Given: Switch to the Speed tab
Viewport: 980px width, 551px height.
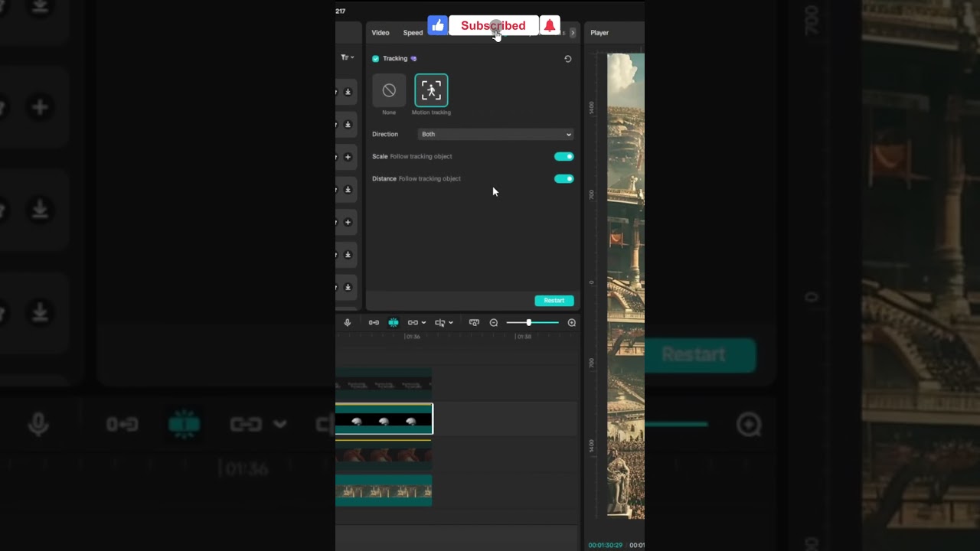Looking at the screenshot, I should [413, 33].
